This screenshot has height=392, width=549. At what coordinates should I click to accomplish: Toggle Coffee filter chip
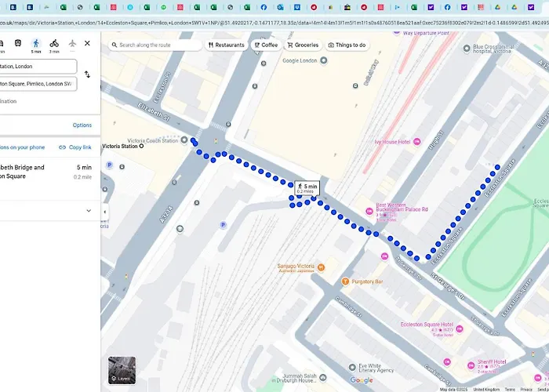click(x=266, y=45)
